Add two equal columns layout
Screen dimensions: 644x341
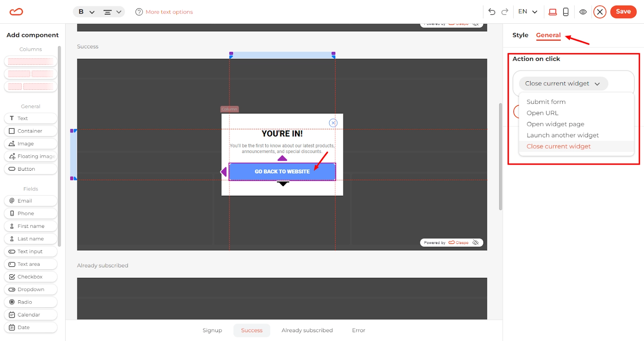pos(31,74)
